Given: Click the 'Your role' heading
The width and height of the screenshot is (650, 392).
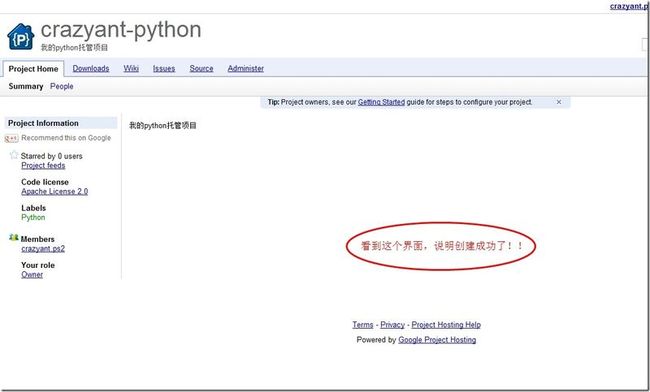Looking at the screenshot, I should point(38,265).
